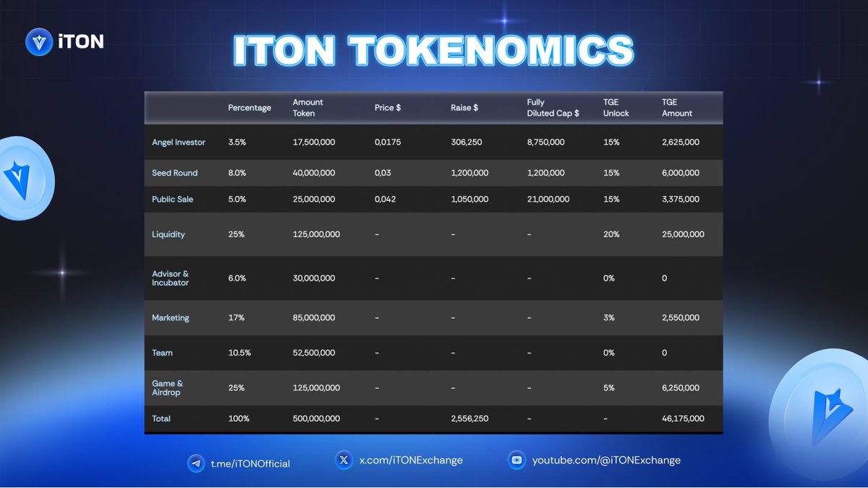
Task: Click the 5% TGE unlock cell
Action: click(x=609, y=388)
